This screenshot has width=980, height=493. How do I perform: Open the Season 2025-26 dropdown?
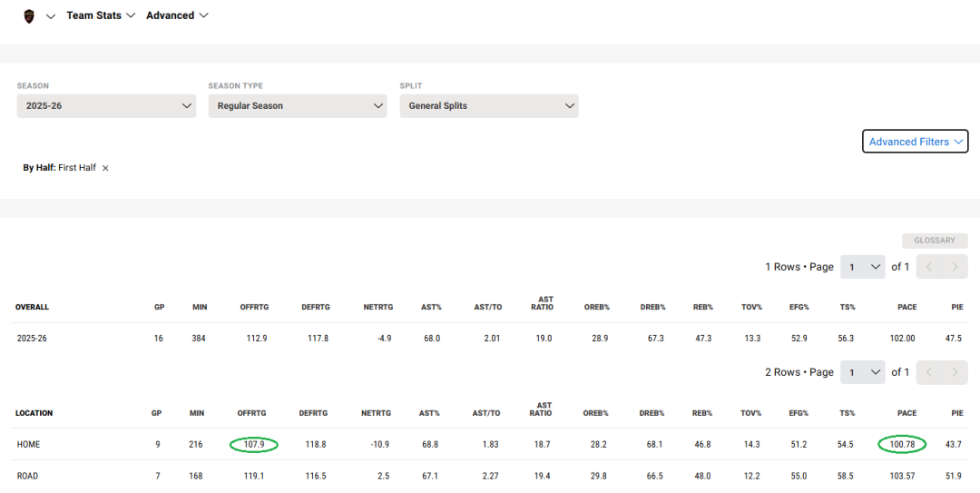click(106, 106)
